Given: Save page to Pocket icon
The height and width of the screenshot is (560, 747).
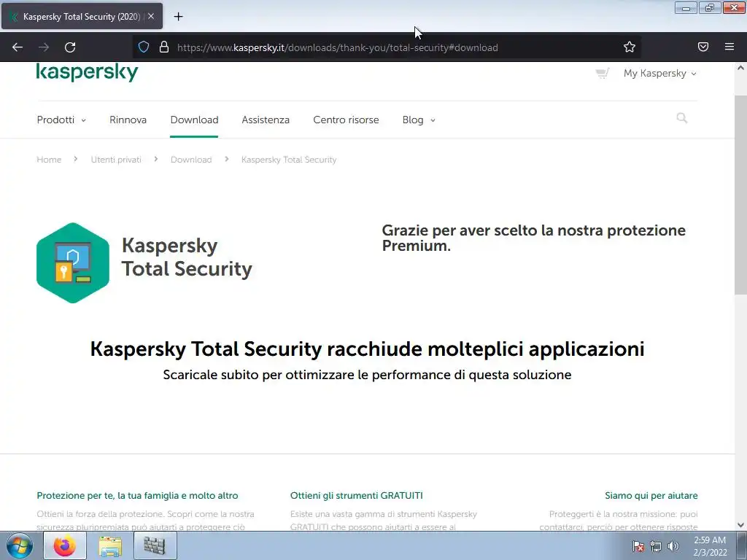Looking at the screenshot, I should tap(703, 47).
